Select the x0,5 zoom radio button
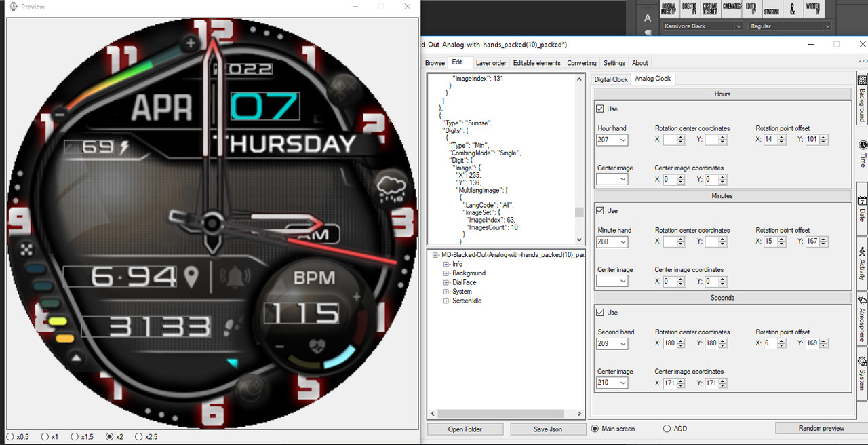This screenshot has height=445, width=868. (x=9, y=437)
